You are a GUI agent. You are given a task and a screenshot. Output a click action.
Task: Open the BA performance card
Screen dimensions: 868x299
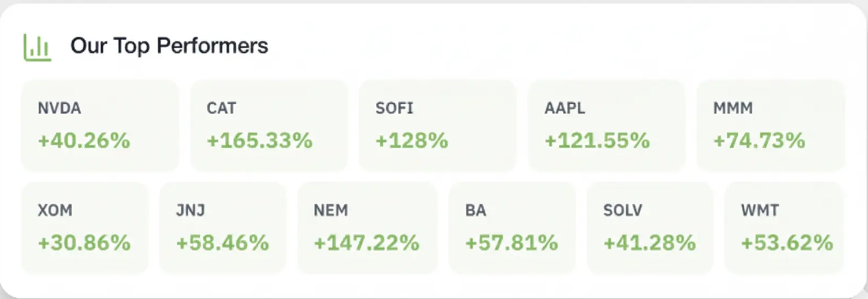[x=511, y=227]
